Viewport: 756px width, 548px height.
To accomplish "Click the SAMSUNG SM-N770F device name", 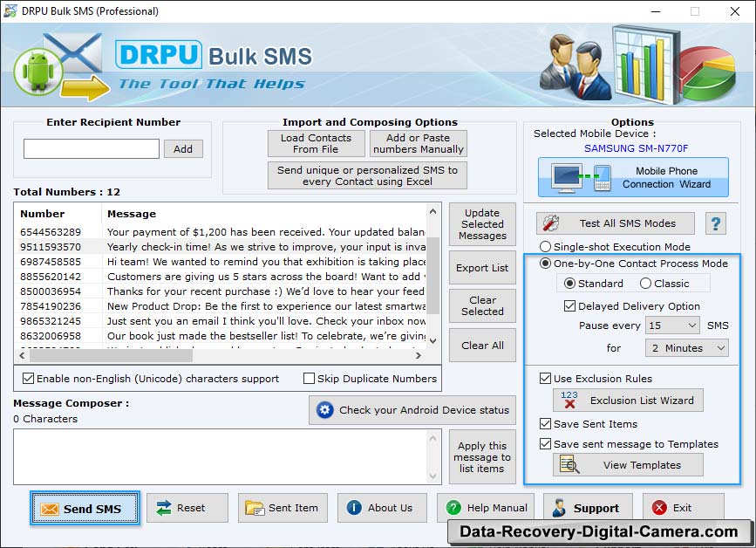I will tap(636, 148).
